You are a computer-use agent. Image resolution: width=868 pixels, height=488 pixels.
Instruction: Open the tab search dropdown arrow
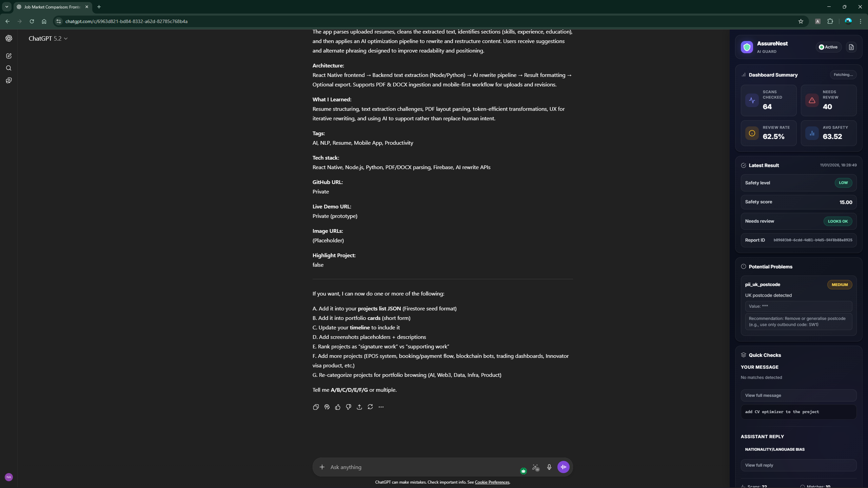(x=7, y=7)
